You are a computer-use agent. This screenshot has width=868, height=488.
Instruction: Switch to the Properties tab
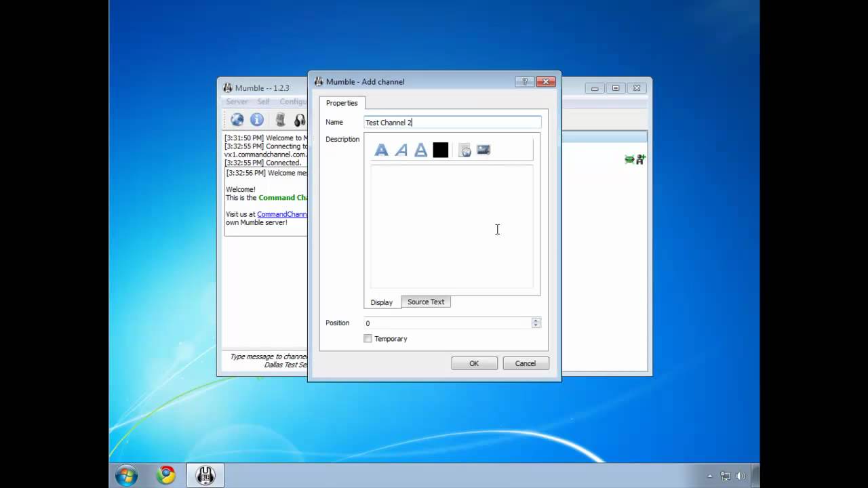pos(342,103)
